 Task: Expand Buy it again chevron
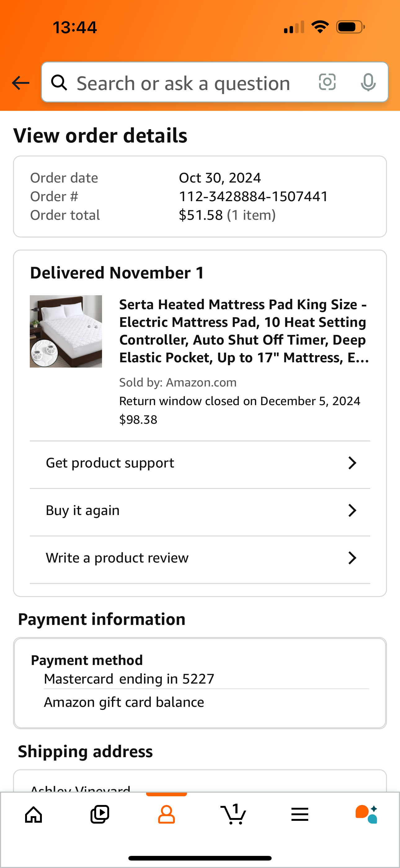tap(352, 510)
